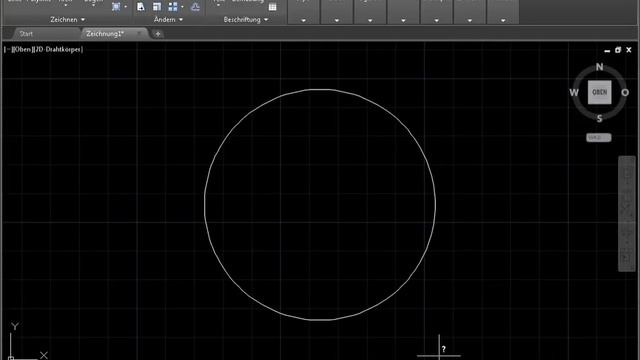Close the Zeichnung1* tab
This screenshot has height=360, width=640.
point(139,33)
